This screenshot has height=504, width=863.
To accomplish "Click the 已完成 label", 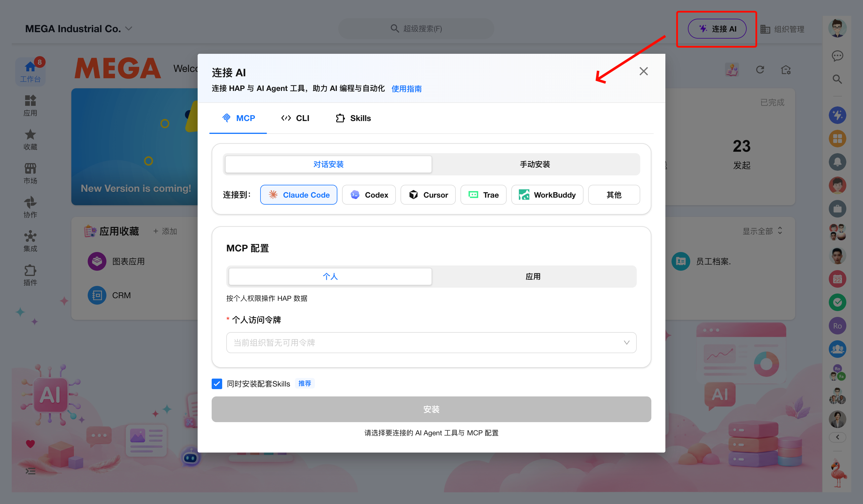I will 772,102.
